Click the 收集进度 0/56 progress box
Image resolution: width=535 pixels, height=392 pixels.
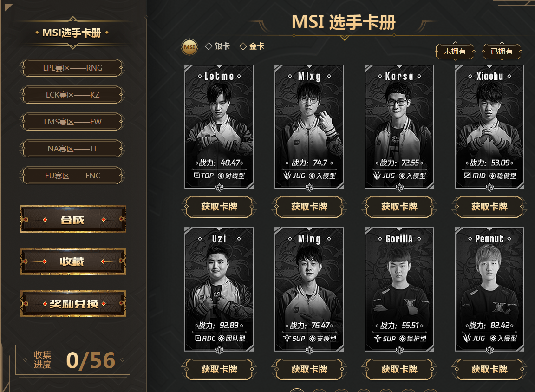(72, 360)
